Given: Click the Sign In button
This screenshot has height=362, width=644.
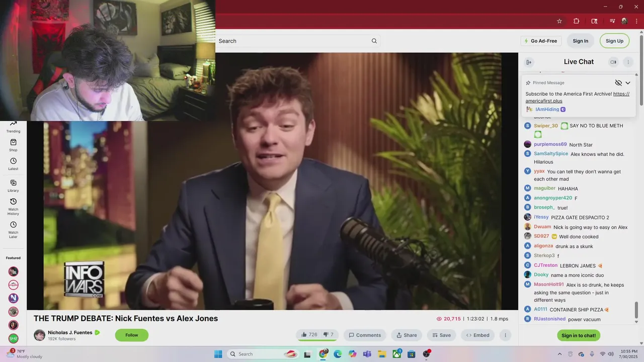Looking at the screenshot, I should pyautogui.click(x=580, y=41).
